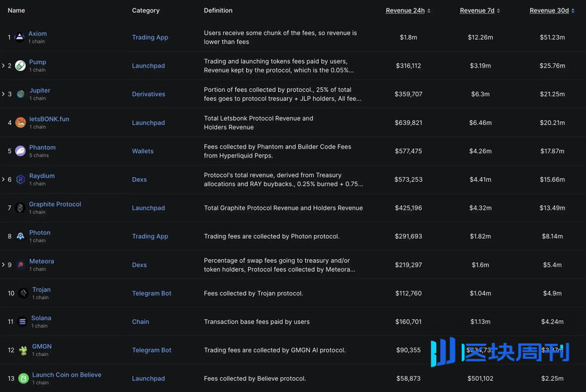Click Derivatives category in Jupiter row

[x=148, y=94]
